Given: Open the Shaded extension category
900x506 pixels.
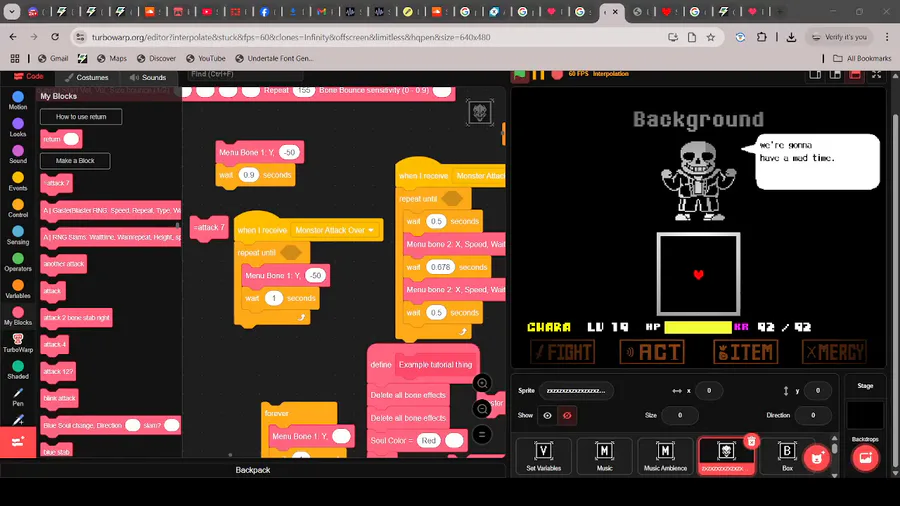Looking at the screenshot, I should 18,370.
